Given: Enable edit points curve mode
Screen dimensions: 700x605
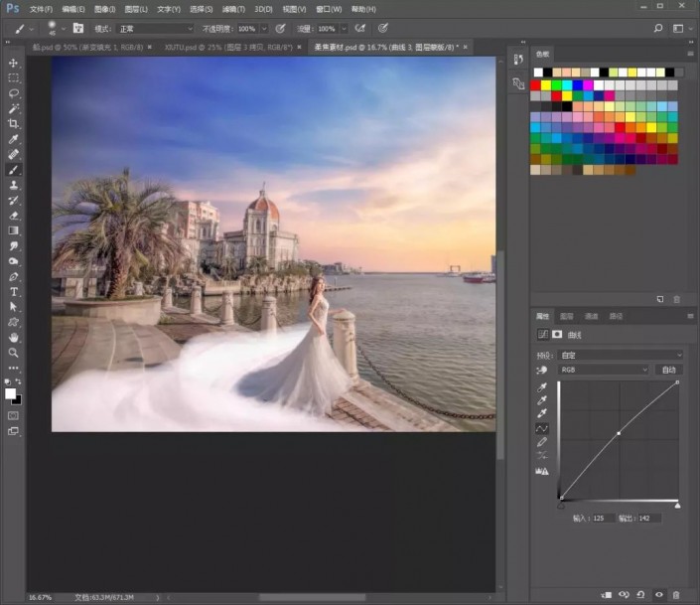Looking at the screenshot, I should [x=542, y=429].
